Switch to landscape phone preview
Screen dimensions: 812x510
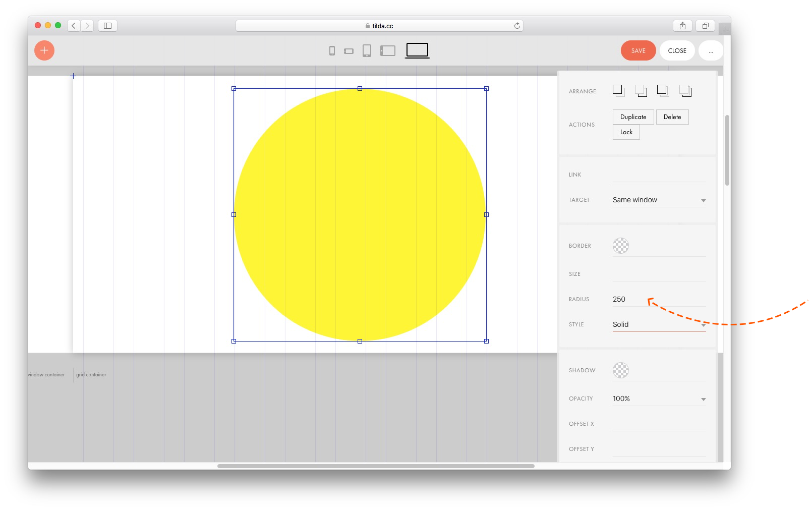tap(349, 51)
